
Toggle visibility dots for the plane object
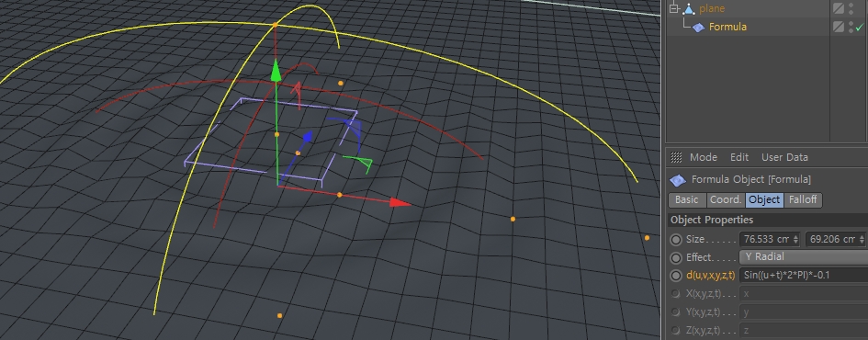pyautogui.click(x=851, y=8)
